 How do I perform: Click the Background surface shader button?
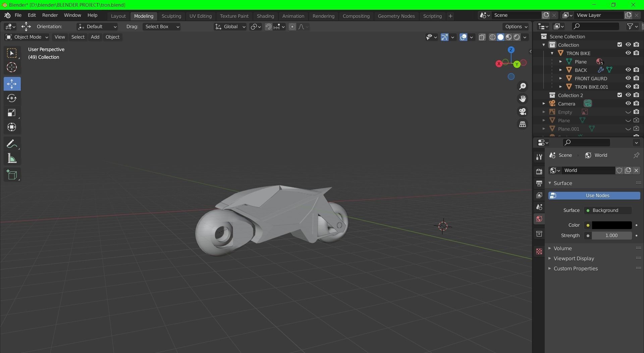[x=608, y=211]
